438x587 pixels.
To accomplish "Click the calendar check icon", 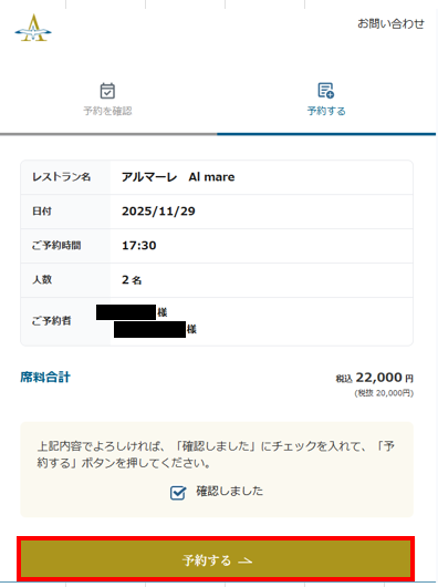I will (x=107, y=91).
